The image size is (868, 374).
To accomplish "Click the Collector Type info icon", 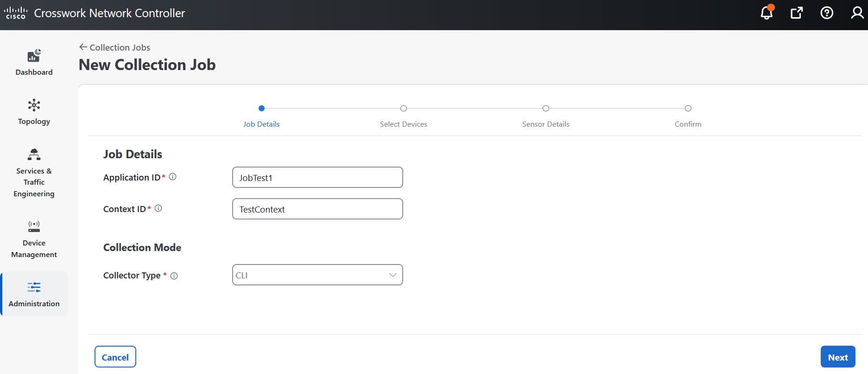I will coord(174,276).
